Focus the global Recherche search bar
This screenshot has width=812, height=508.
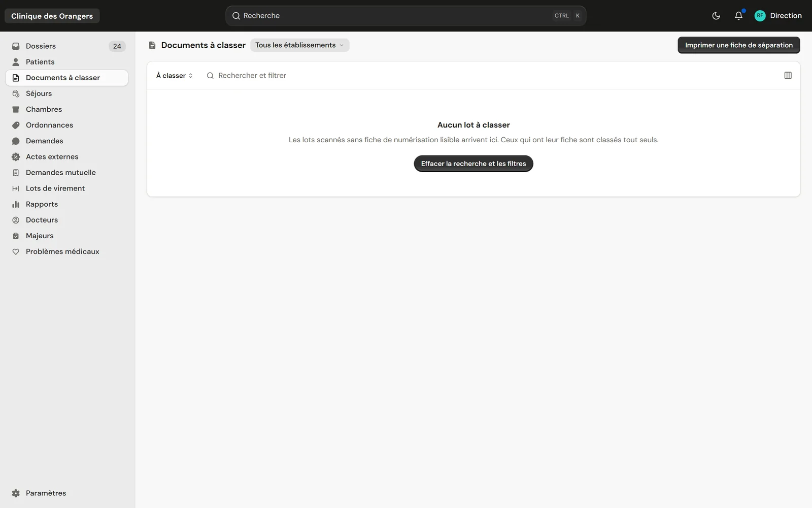coord(406,16)
